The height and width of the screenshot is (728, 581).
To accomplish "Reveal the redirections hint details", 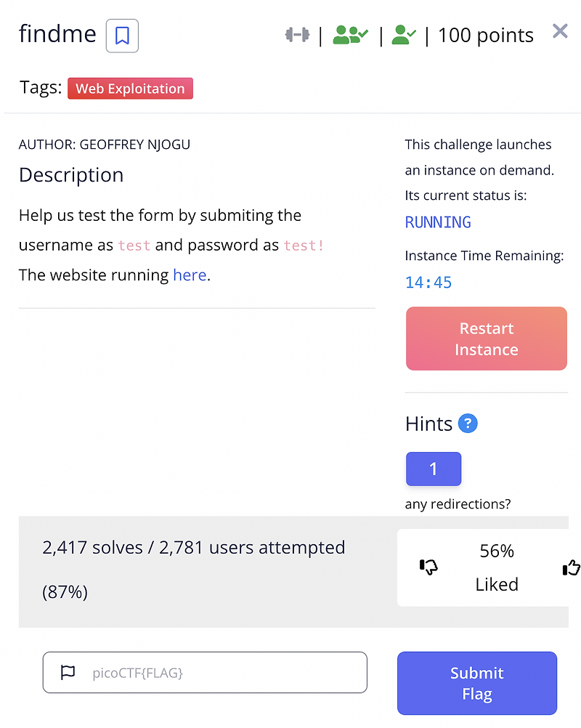I will pyautogui.click(x=434, y=469).
